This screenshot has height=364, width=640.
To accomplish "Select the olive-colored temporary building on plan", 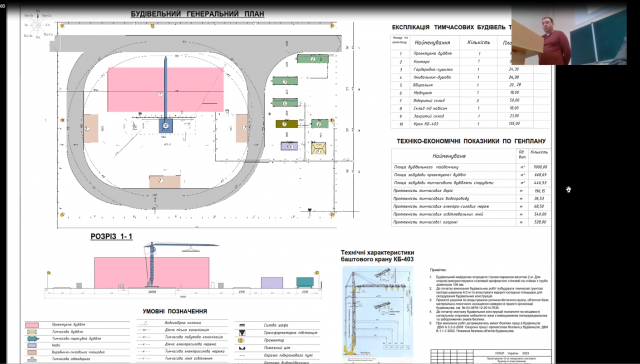I will coord(287,124).
